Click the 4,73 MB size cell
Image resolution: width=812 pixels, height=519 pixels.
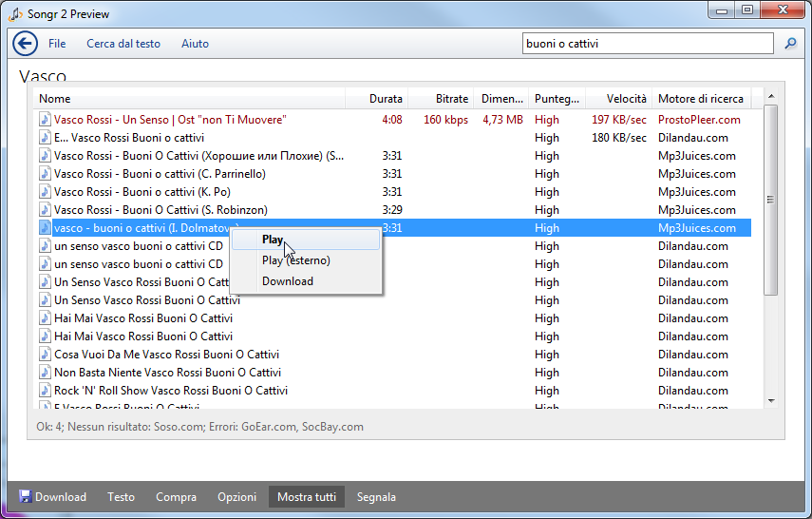[x=502, y=119]
